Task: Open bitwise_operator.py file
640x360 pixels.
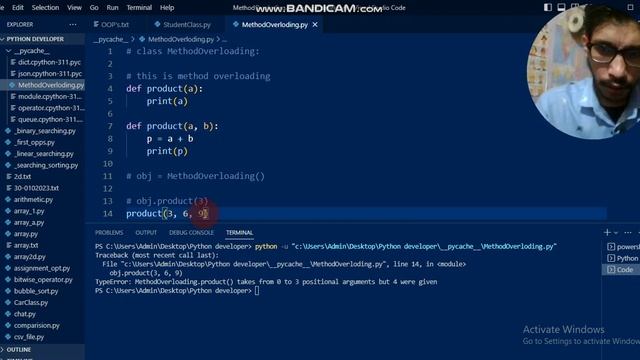Action: point(43,280)
